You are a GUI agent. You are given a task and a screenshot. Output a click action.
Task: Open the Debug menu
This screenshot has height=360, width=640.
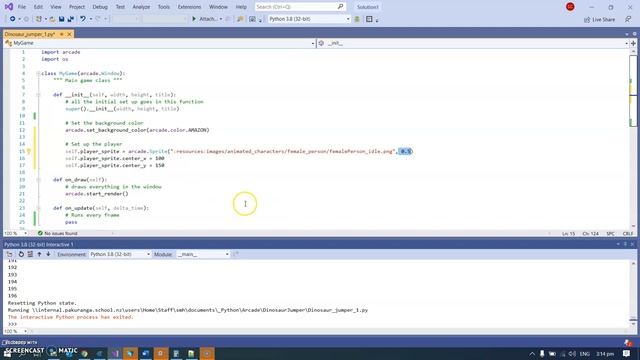(x=100, y=7)
